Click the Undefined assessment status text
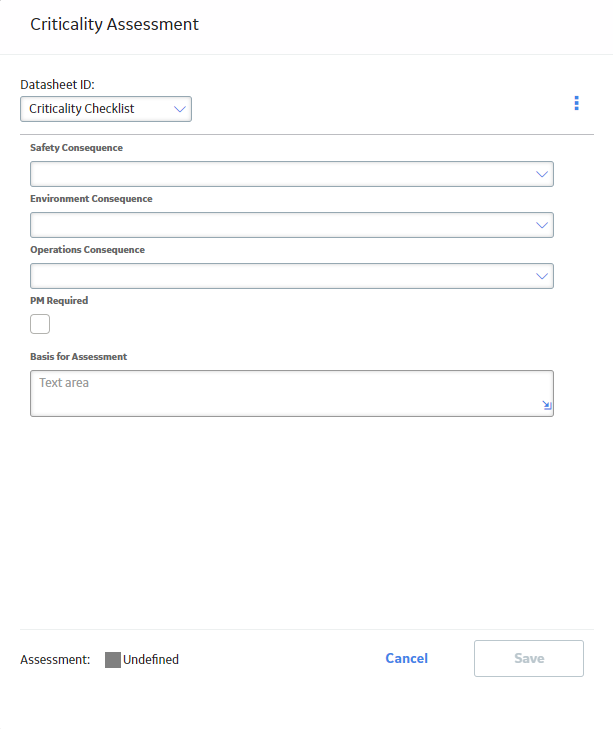This screenshot has height=729, width=613. click(151, 659)
